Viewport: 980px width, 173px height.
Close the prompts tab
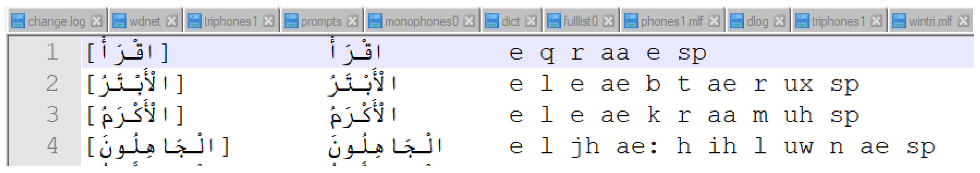353,21
